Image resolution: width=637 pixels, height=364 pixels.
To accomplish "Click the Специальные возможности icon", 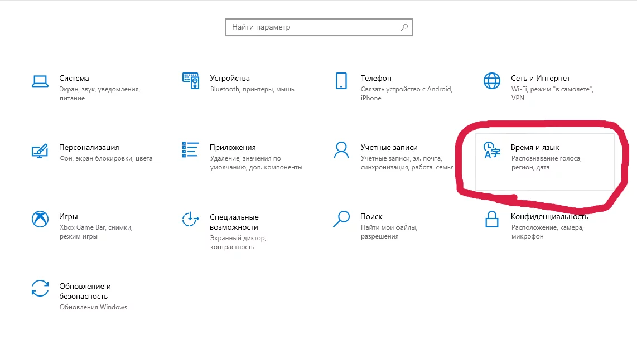I will pos(190,219).
